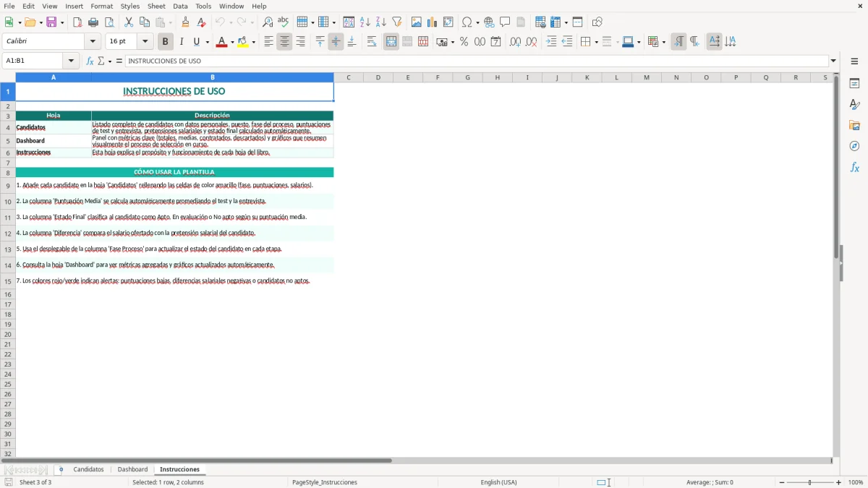Open the font name dropdown

coord(93,42)
